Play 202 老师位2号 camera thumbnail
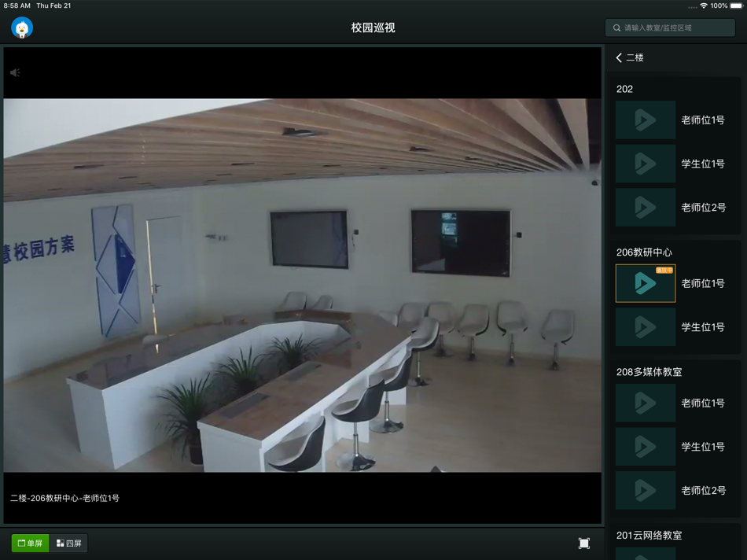747x560 pixels. click(646, 208)
